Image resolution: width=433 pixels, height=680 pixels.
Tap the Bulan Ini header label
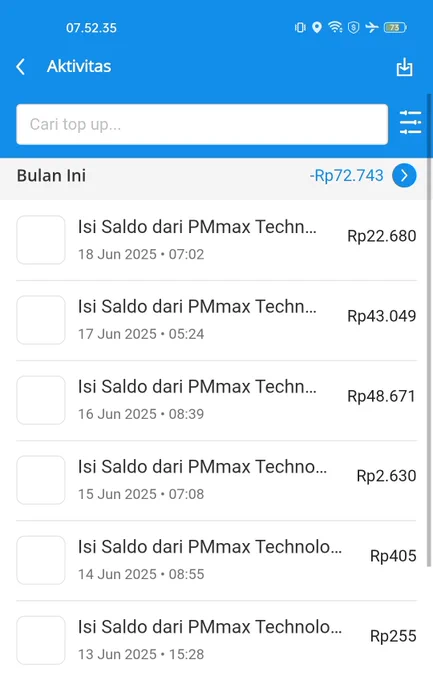(x=51, y=176)
